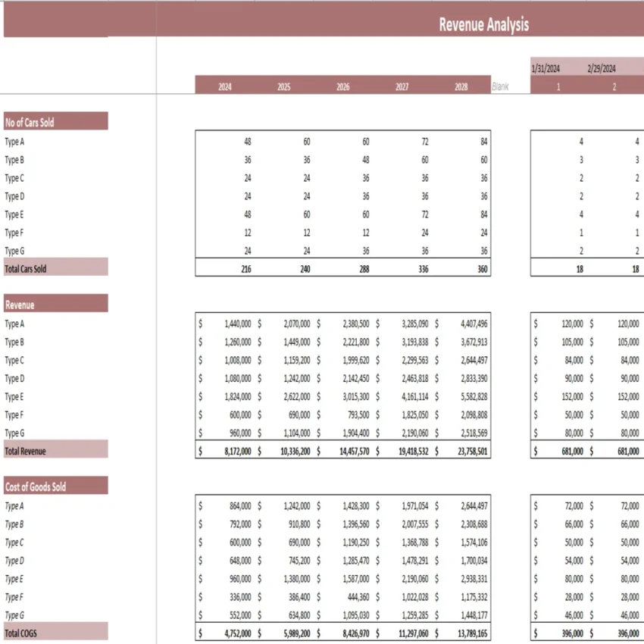Click revenue cell 1,008,000 for Type C
Screen dimensions: 644x644
click(x=238, y=360)
